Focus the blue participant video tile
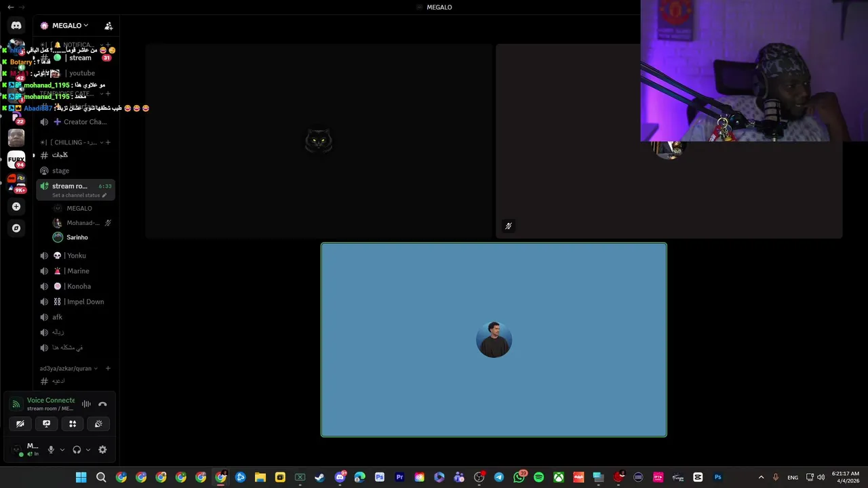 494,340
